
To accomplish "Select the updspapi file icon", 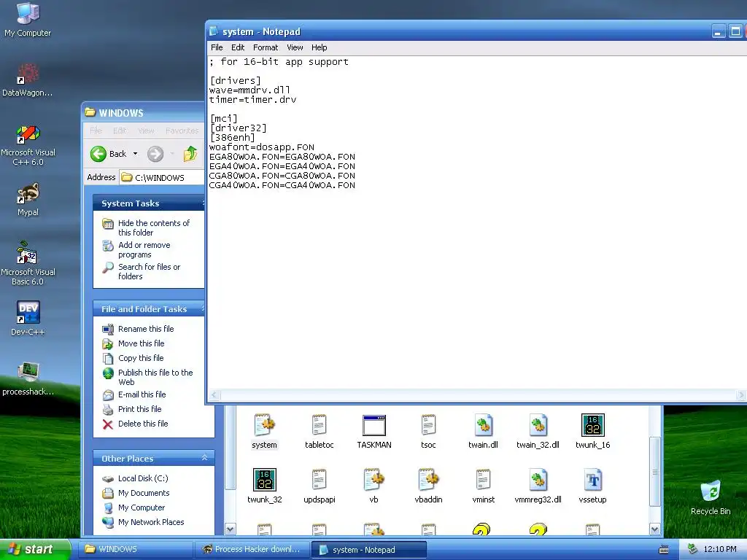I will point(320,486).
